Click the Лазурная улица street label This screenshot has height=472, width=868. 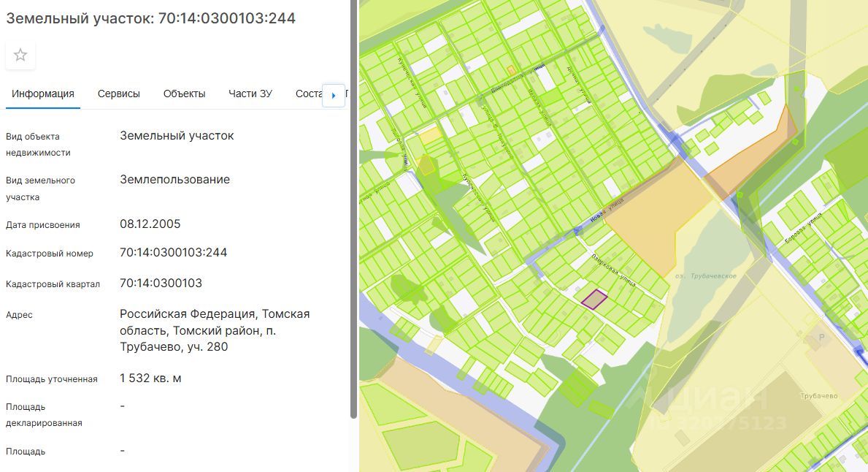click(613, 270)
